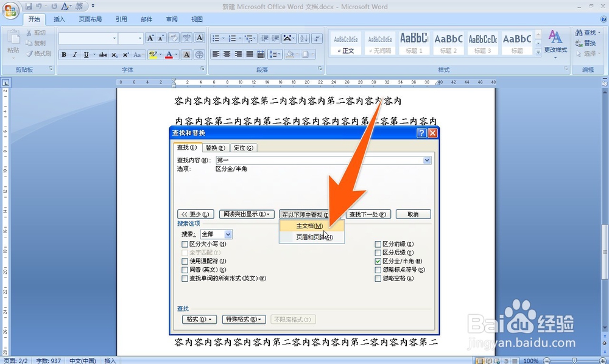Click the Decrease Indent icon
This screenshot has height=364, width=609.
pos(264,38)
